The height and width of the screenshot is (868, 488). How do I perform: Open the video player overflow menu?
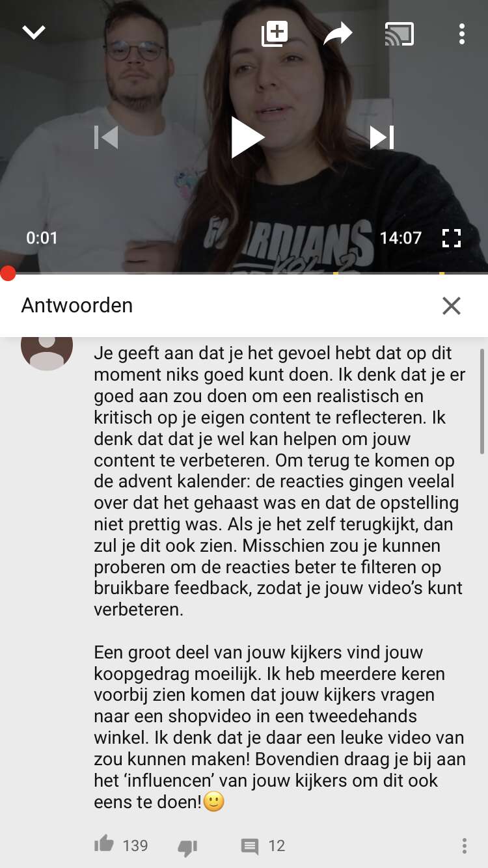(x=461, y=34)
